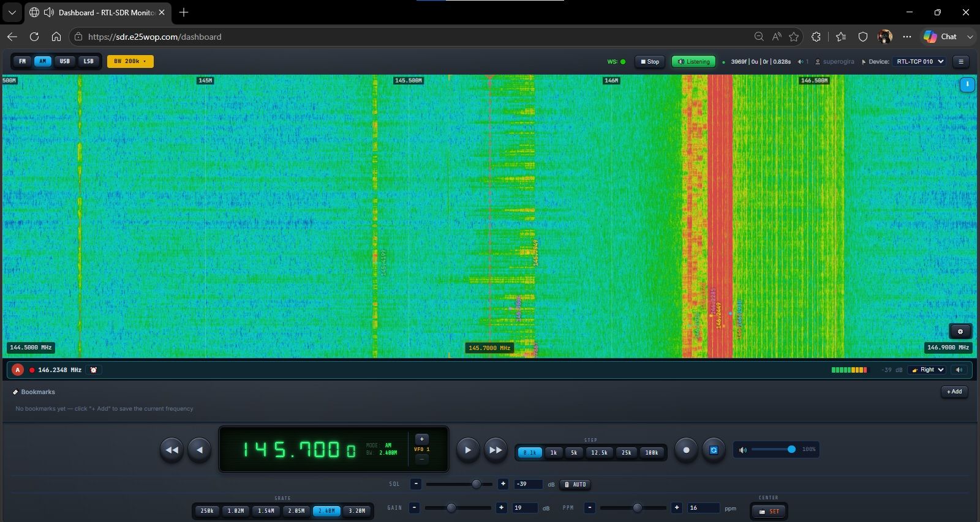Select 1.02M sample rate
Viewport: 980px width, 522px height.
(x=236, y=511)
